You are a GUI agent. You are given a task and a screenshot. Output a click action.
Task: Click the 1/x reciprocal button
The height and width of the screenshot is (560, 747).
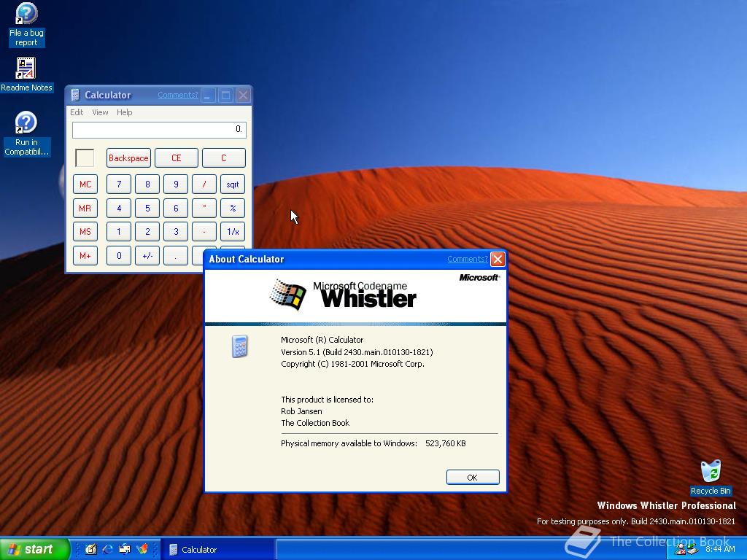coord(233,231)
